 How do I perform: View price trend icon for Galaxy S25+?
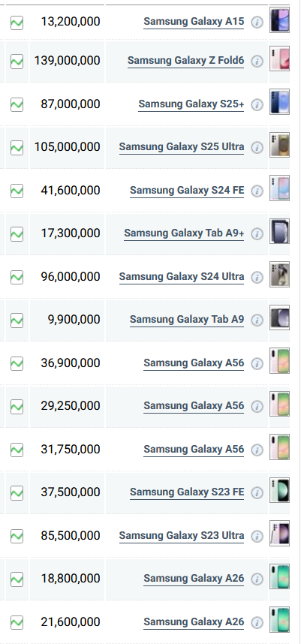[17, 105]
